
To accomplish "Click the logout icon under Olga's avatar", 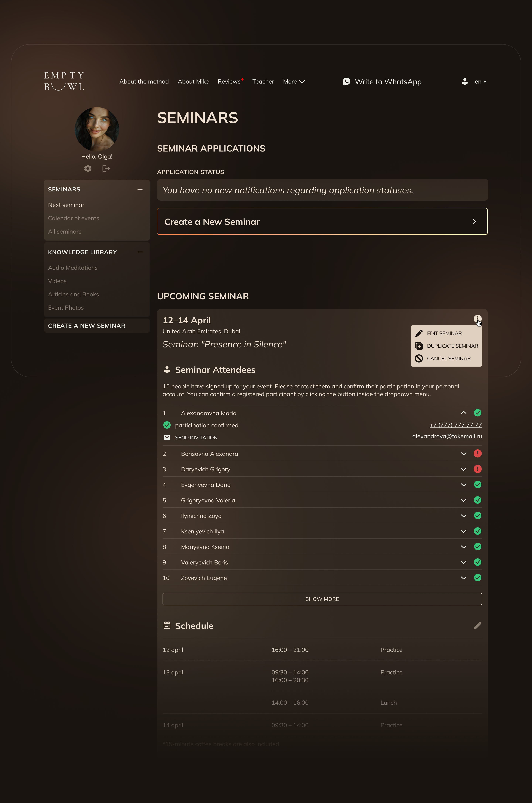I will [106, 168].
